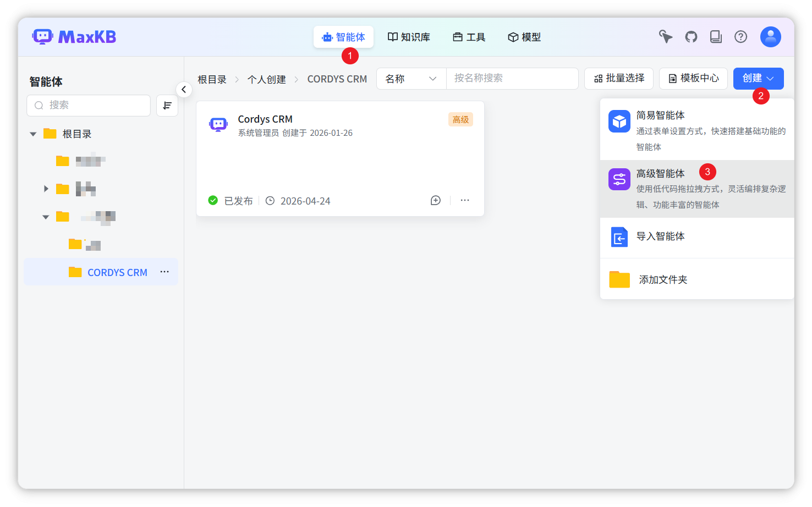Click the MaxKB logo
This screenshot has height=507, width=812.
(x=74, y=37)
